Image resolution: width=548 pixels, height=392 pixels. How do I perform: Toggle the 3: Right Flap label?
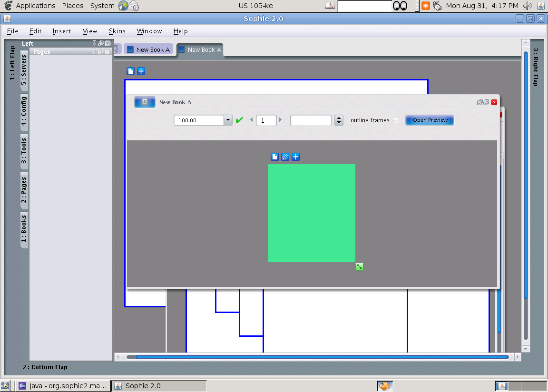(536, 67)
